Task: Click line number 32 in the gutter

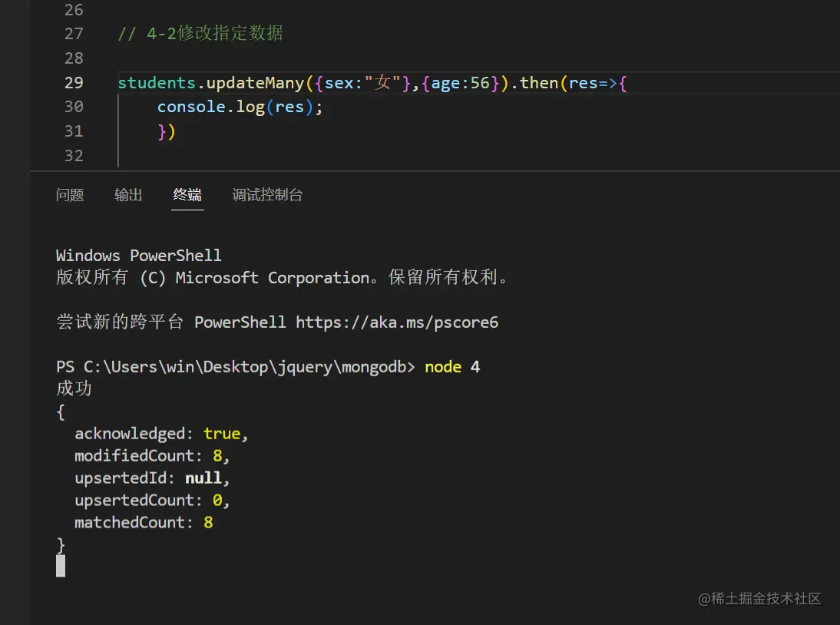Action: point(74,155)
